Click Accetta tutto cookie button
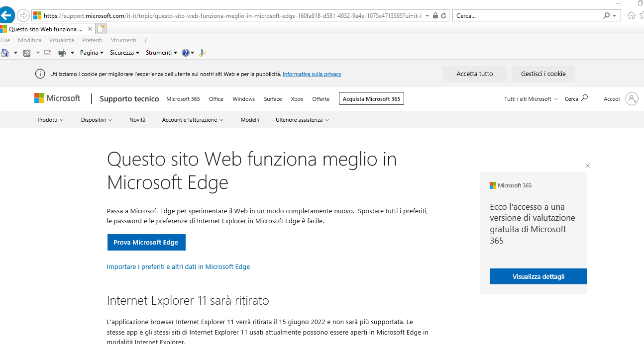 (475, 74)
